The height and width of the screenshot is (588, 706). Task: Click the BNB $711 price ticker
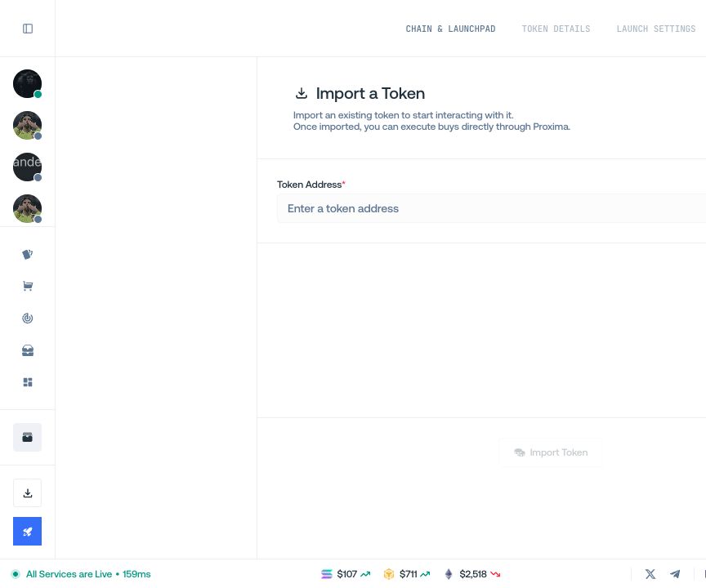coord(407,574)
